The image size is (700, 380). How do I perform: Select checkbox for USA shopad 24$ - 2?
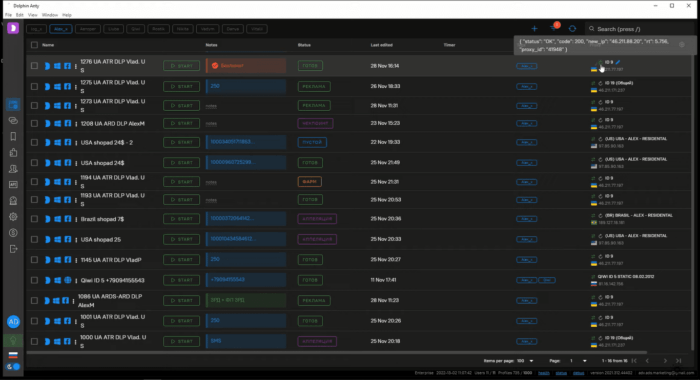coord(34,142)
